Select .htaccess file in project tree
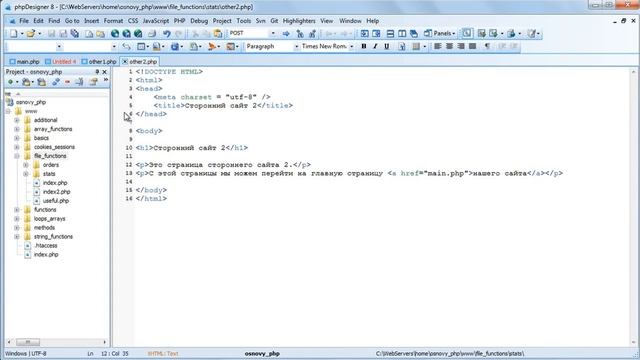This screenshot has width=640, height=360. pyautogui.click(x=45, y=246)
